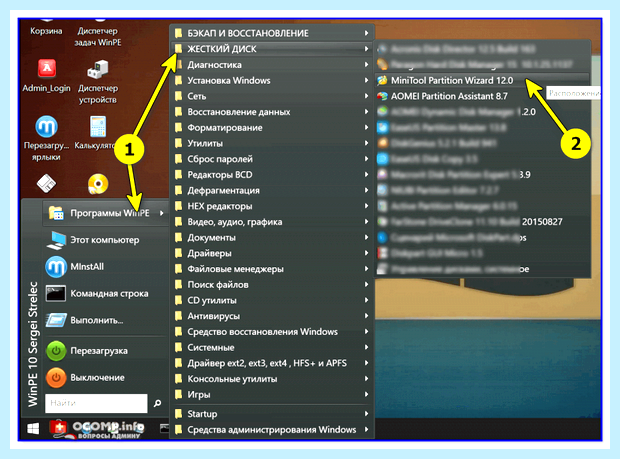
Task: Click Диспетчер задач WinPE desktop label
Action: (x=98, y=36)
